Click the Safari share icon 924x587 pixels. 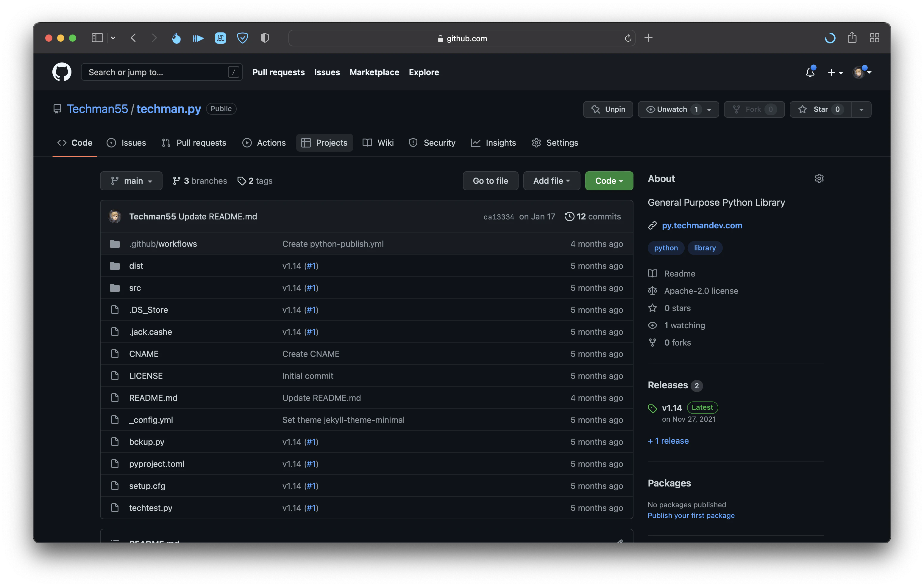(852, 37)
